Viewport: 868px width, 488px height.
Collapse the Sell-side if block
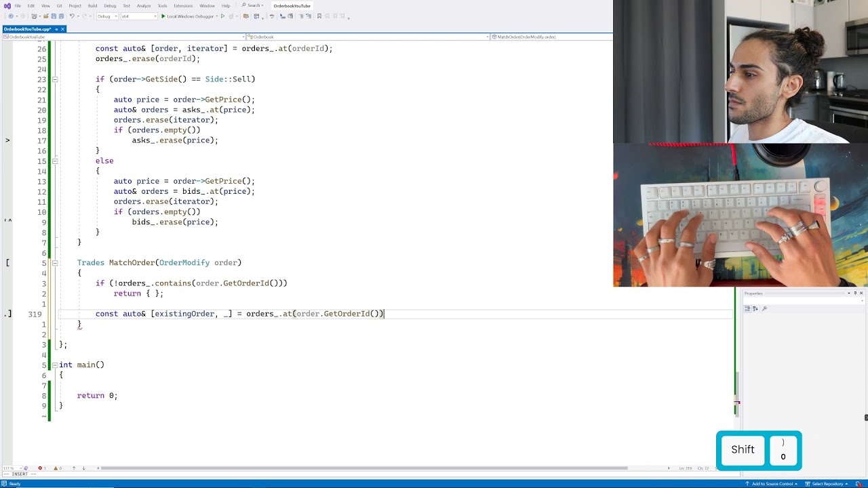point(55,79)
